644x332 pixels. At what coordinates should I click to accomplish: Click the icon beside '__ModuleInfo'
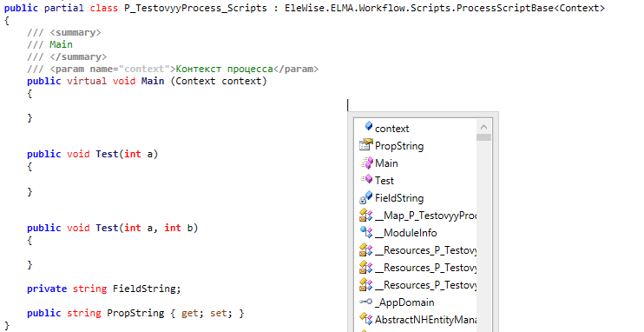pos(366,232)
